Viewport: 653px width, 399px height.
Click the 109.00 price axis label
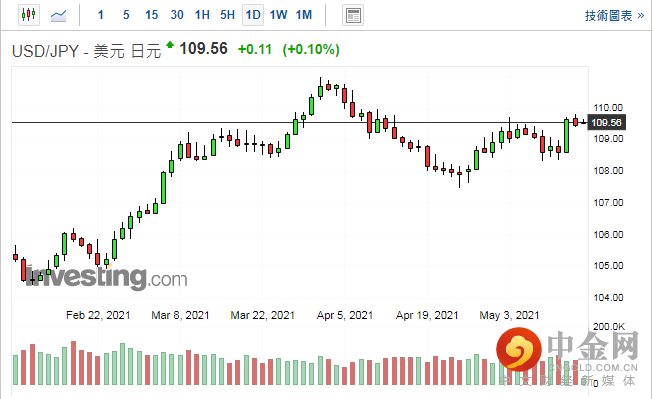(x=608, y=139)
